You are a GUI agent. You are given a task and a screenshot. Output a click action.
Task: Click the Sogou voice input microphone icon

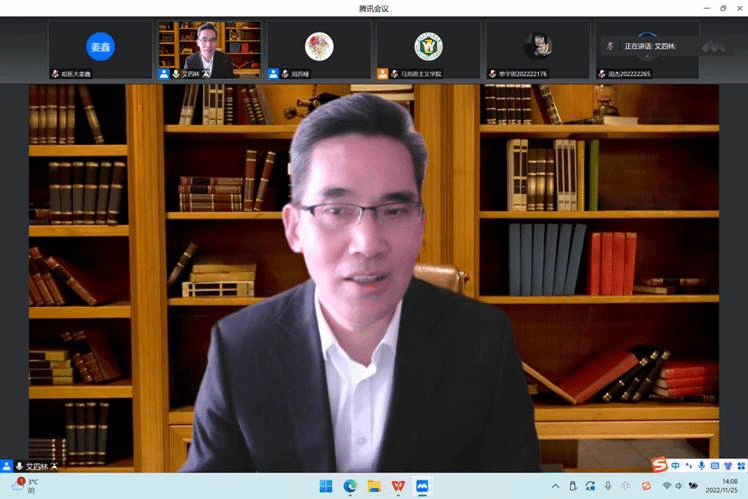(x=701, y=466)
